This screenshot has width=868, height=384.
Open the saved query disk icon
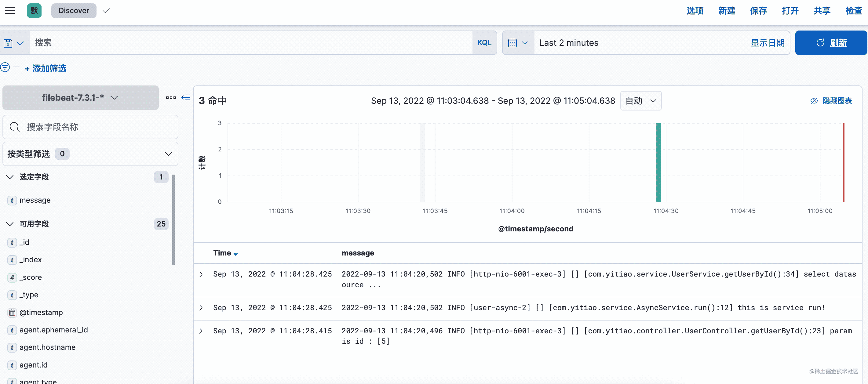8,43
